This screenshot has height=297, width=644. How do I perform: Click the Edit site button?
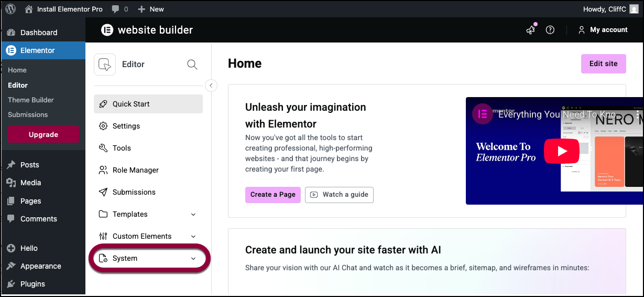pyautogui.click(x=604, y=63)
